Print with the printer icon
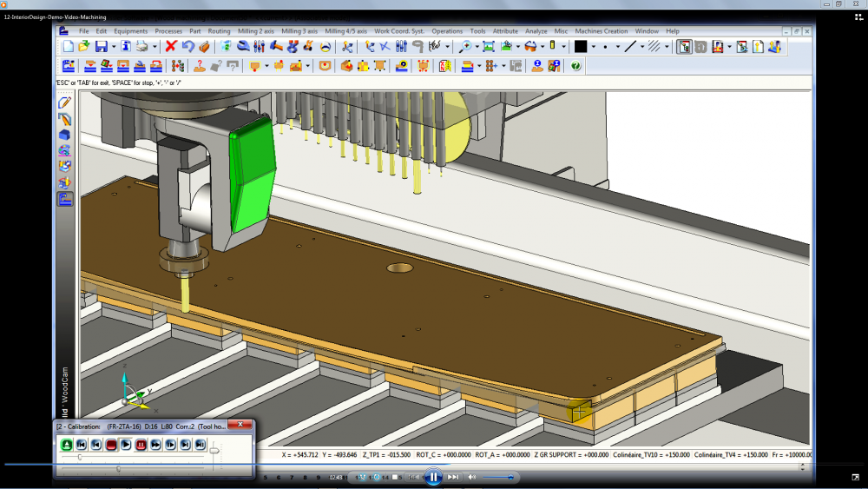The width and height of the screenshot is (868, 489). coord(142,47)
